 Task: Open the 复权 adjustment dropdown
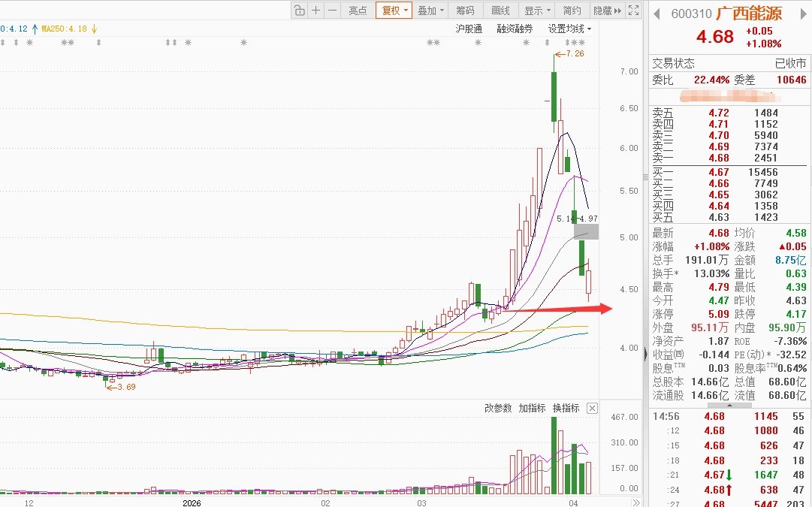coord(394,11)
